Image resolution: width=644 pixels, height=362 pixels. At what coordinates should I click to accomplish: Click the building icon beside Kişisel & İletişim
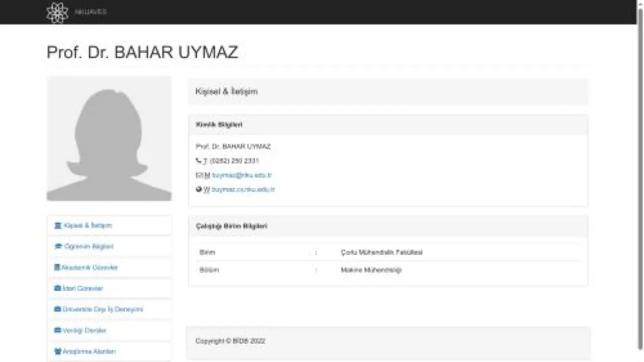click(x=58, y=226)
